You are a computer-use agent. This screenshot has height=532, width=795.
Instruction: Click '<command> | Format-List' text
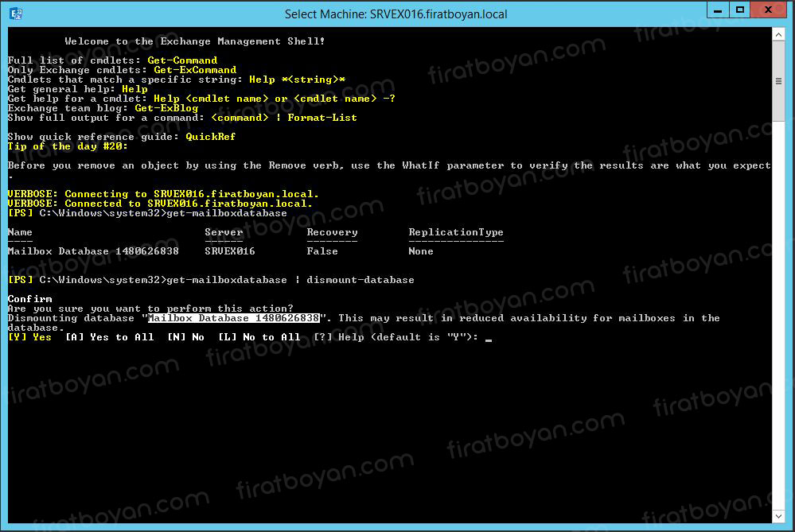pyautogui.click(x=284, y=118)
